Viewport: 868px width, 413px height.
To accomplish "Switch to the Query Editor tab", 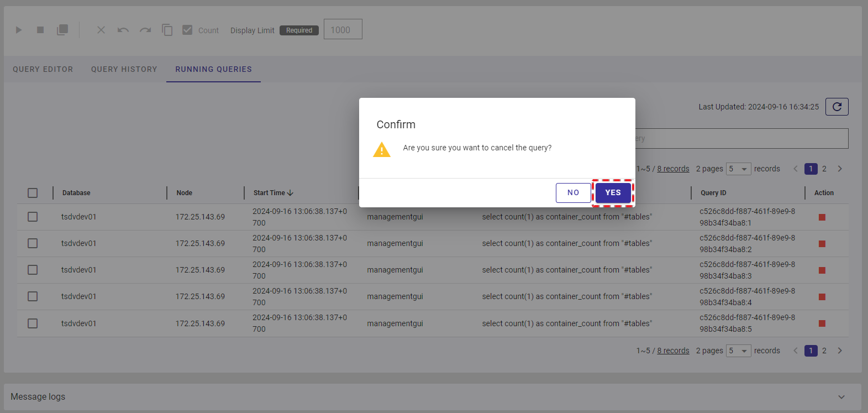I will pyautogui.click(x=43, y=69).
